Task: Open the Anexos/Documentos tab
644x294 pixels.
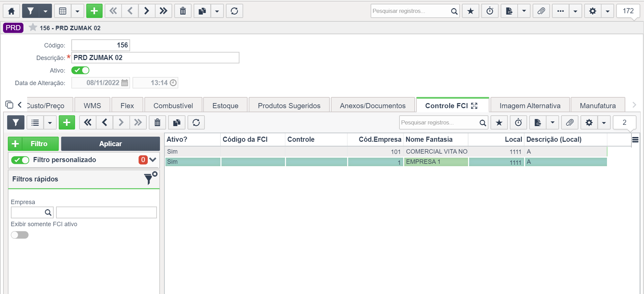Action: point(373,105)
